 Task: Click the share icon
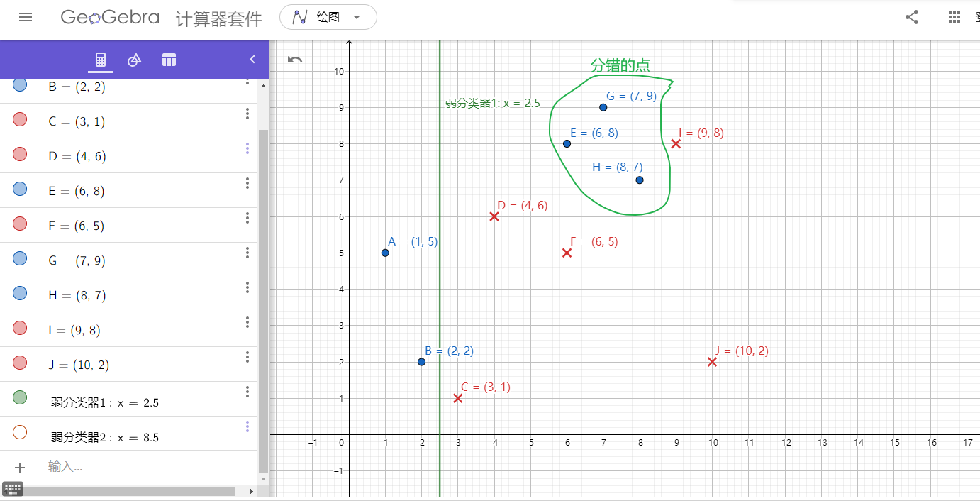tap(912, 17)
